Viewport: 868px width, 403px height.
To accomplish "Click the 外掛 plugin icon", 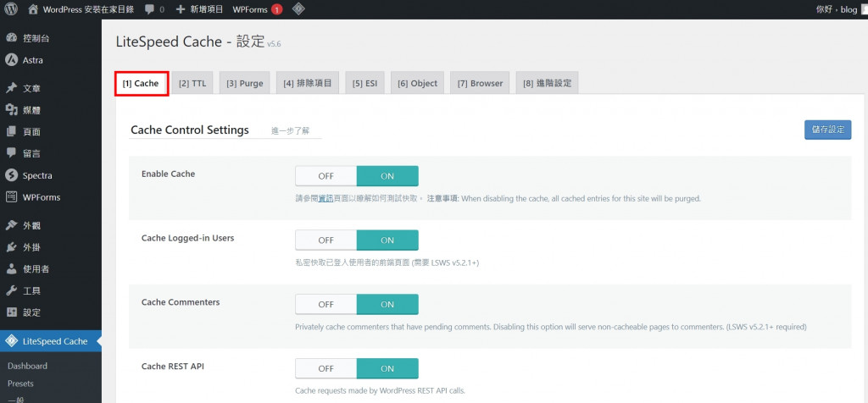I will [x=11, y=247].
